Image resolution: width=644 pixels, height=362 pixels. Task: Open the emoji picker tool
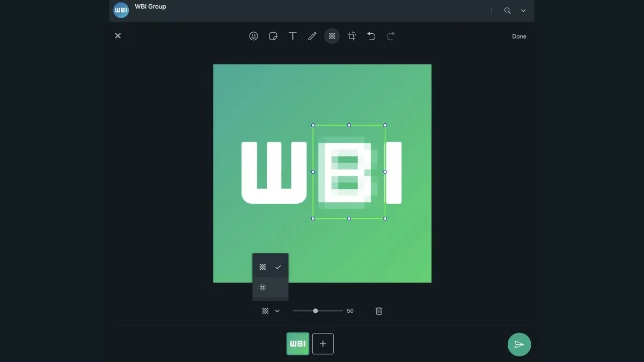pos(254,36)
